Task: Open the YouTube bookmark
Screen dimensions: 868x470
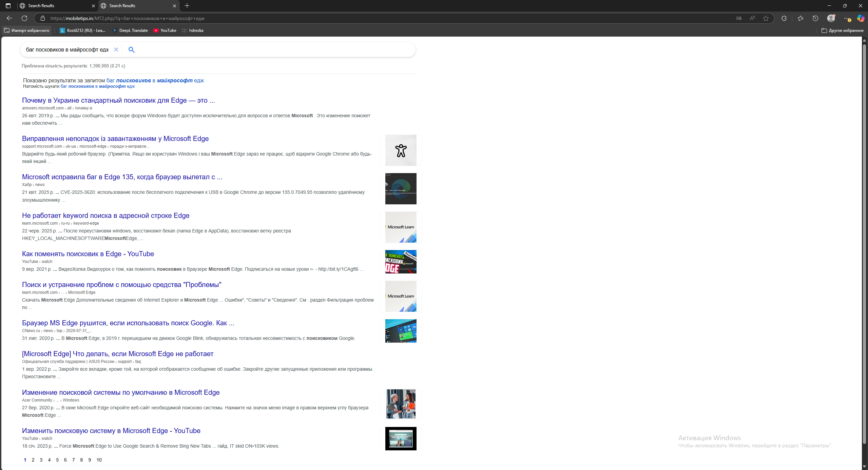Action: (x=165, y=30)
